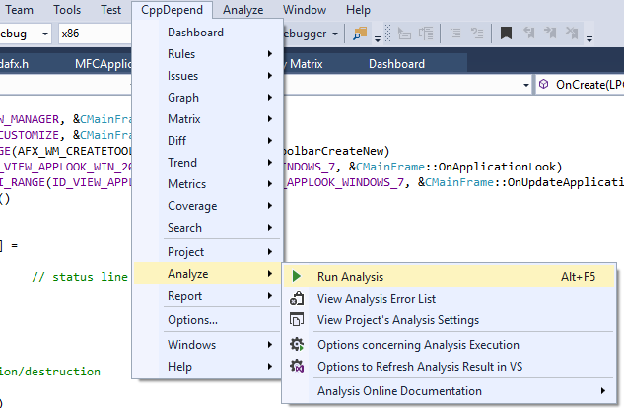Select Options to Refresh Analysis Result in VS

[x=450, y=367]
